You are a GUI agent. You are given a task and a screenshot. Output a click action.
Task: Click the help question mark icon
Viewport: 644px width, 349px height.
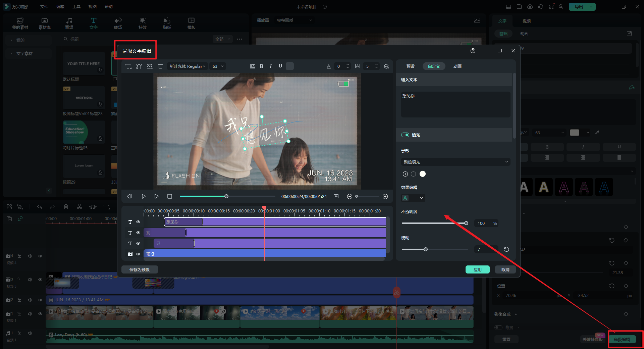(473, 51)
